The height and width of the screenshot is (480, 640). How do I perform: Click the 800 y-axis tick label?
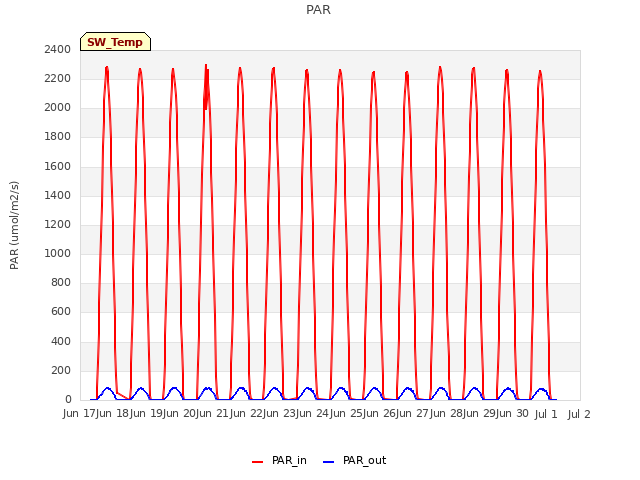click(61, 282)
